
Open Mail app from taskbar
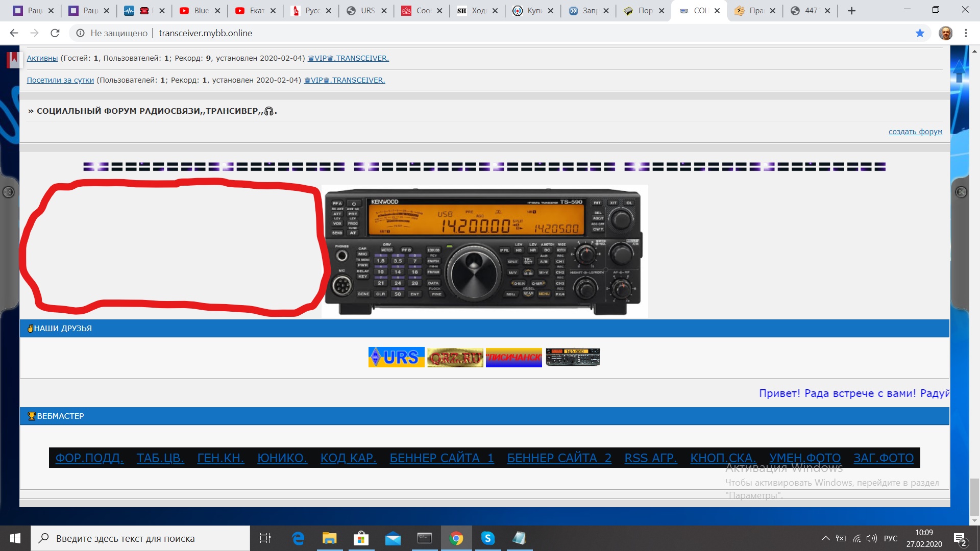click(393, 538)
